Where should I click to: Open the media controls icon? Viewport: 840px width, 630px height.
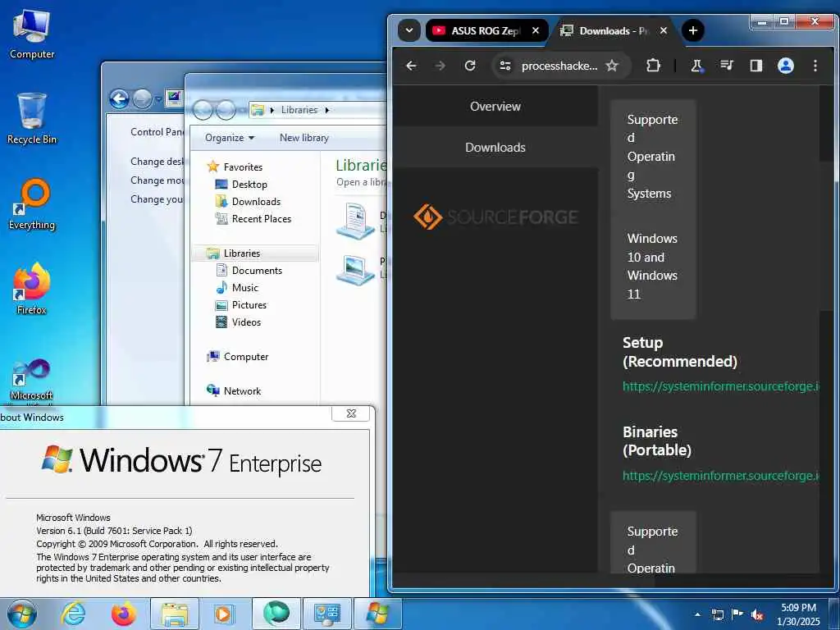coord(727,66)
